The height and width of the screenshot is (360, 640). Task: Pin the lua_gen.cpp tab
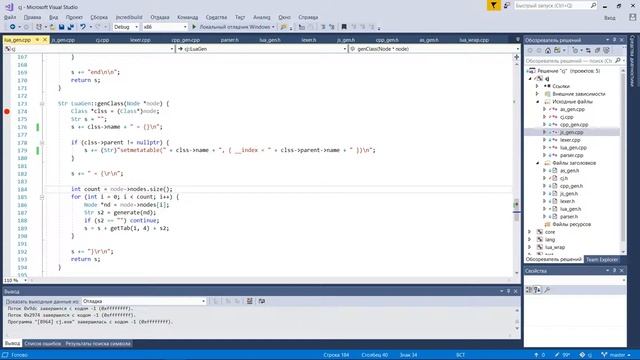point(37,40)
